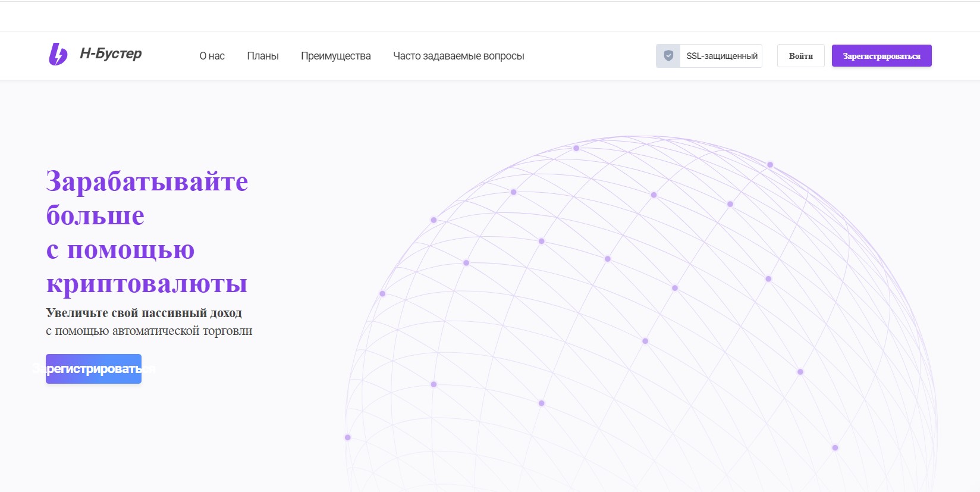Click the headline Зарабатывайте больше с помощью криптовалюты
The height and width of the screenshot is (492, 980).
click(147, 232)
